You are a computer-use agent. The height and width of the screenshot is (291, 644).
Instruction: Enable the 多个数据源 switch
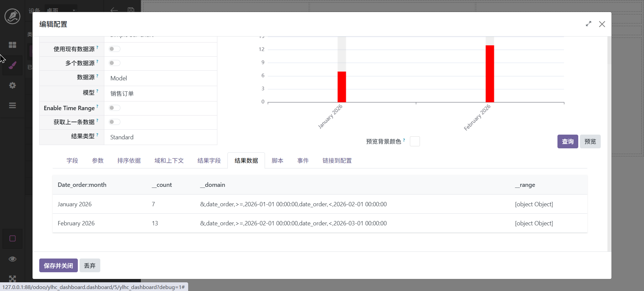tap(114, 63)
